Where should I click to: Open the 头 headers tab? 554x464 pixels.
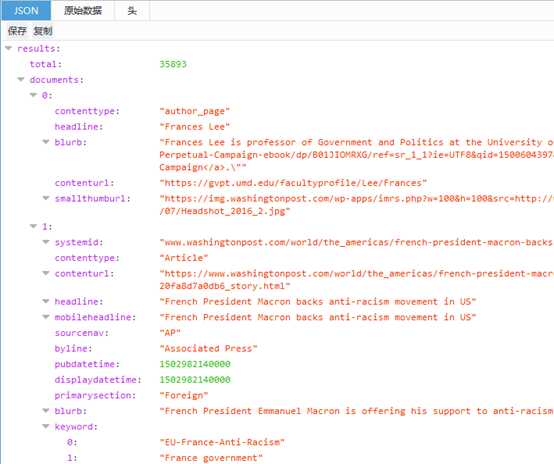coord(132,11)
